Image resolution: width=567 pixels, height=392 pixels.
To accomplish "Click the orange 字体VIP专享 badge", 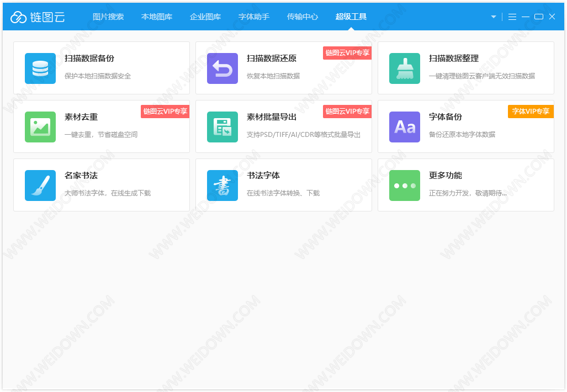I will tap(531, 112).
